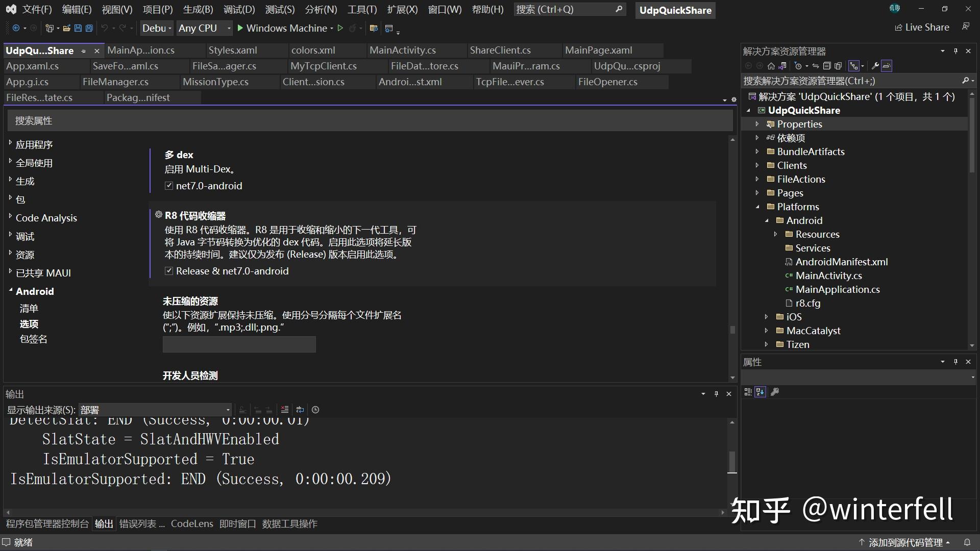Click the uncompressed resources extension input field
The image size is (980, 551).
coord(239,344)
